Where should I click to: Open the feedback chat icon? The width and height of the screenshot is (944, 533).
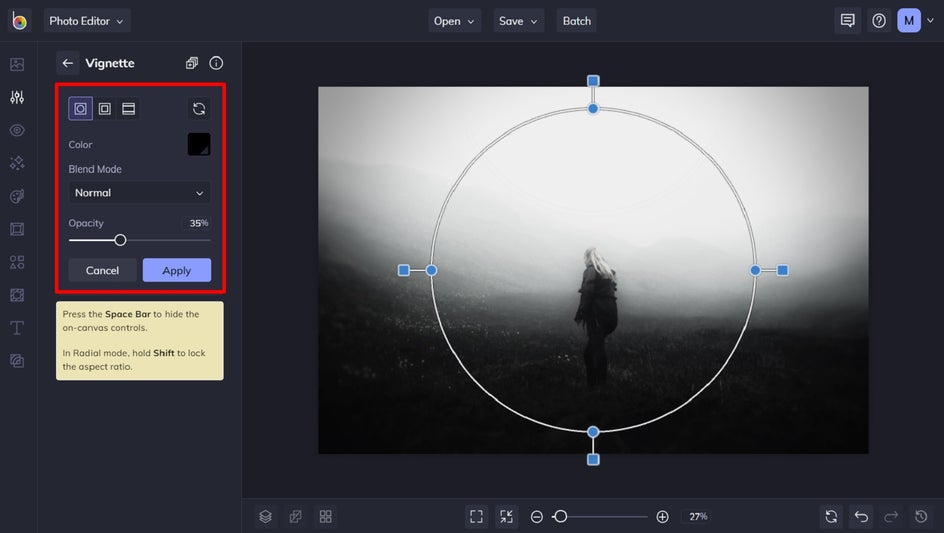pyautogui.click(x=848, y=20)
